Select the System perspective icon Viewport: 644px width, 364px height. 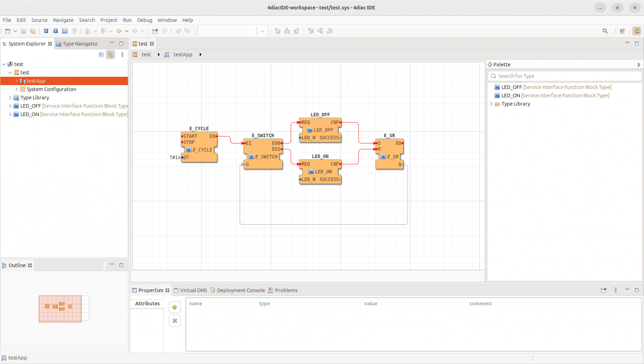click(x=637, y=31)
